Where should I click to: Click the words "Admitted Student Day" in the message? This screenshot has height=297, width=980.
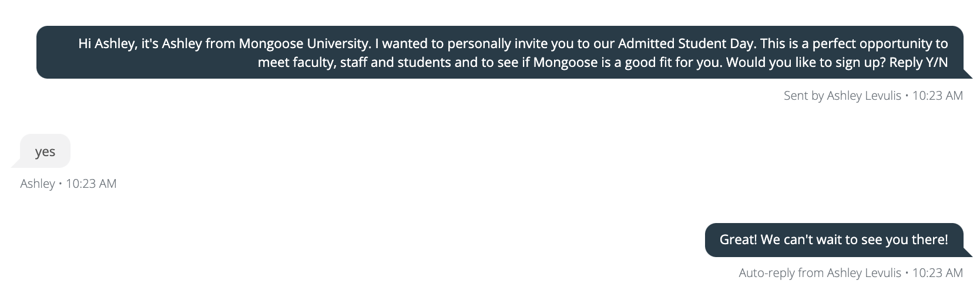pyautogui.click(x=686, y=43)
